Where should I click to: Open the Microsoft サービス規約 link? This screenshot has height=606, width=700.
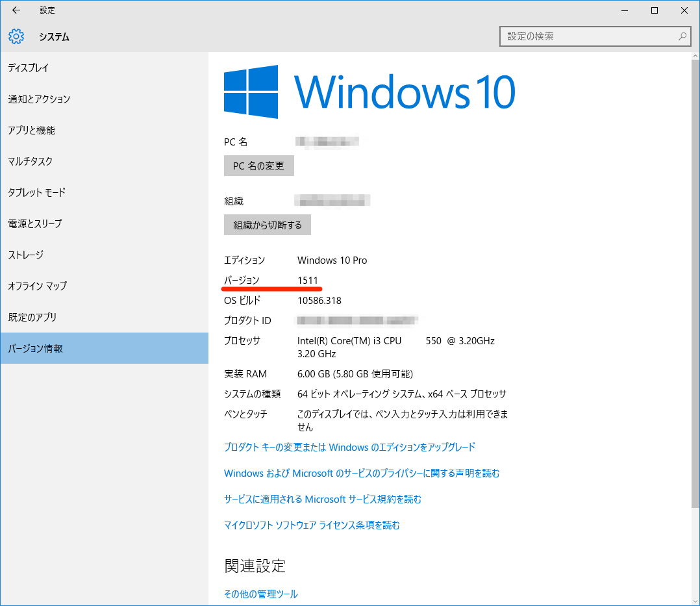322,499
